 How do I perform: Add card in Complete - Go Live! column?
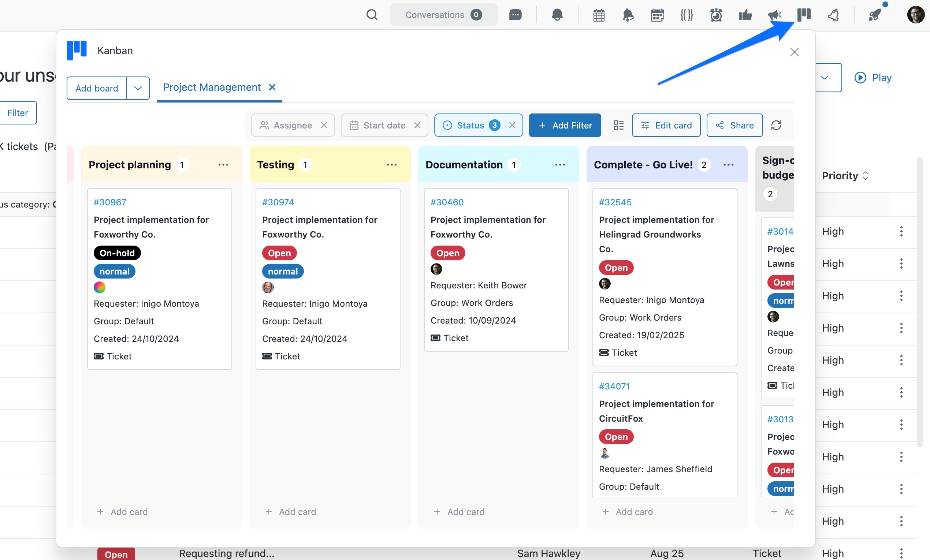[x=627, y=512]
